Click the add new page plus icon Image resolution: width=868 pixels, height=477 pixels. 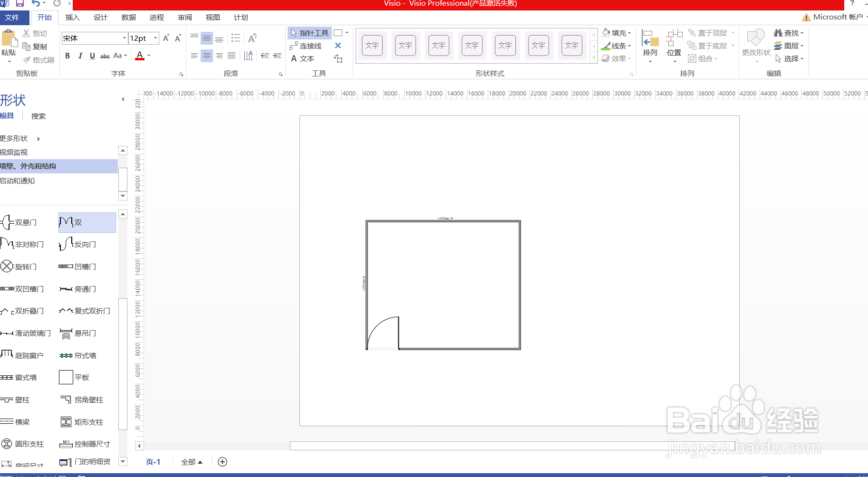(222, 461)
